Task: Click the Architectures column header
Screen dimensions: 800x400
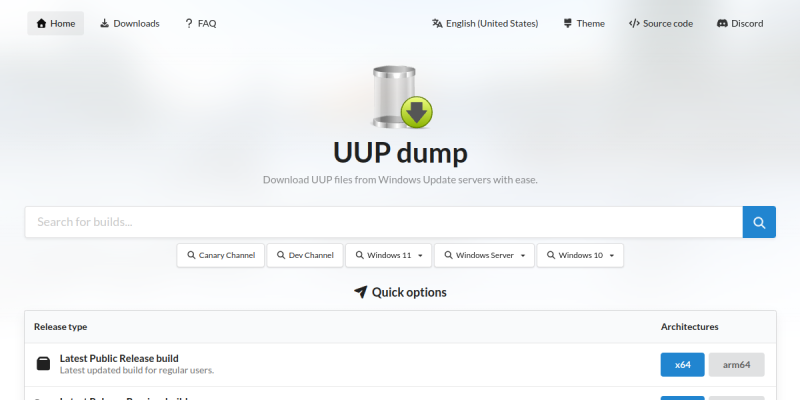Action: [x=690, y=327]
